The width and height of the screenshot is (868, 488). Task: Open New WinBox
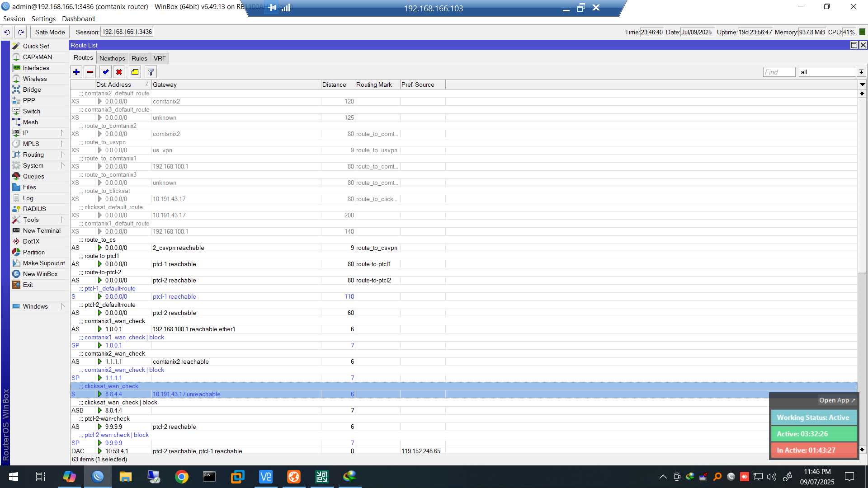40,274
